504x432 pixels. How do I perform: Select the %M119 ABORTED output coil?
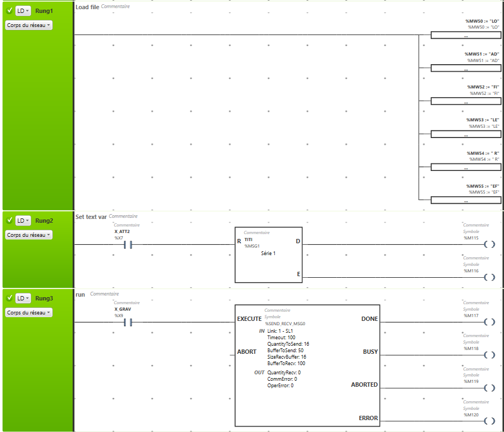click(489, 388)
